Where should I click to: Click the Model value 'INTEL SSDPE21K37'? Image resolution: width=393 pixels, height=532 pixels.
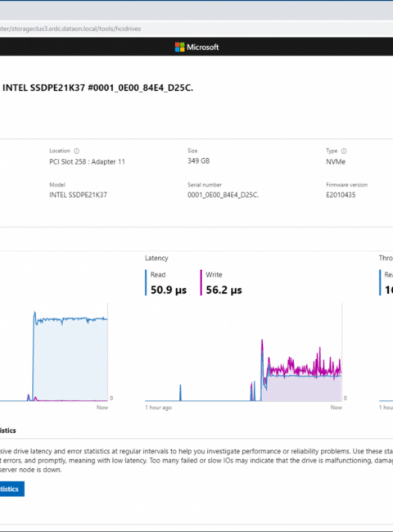tap(78, 195)
